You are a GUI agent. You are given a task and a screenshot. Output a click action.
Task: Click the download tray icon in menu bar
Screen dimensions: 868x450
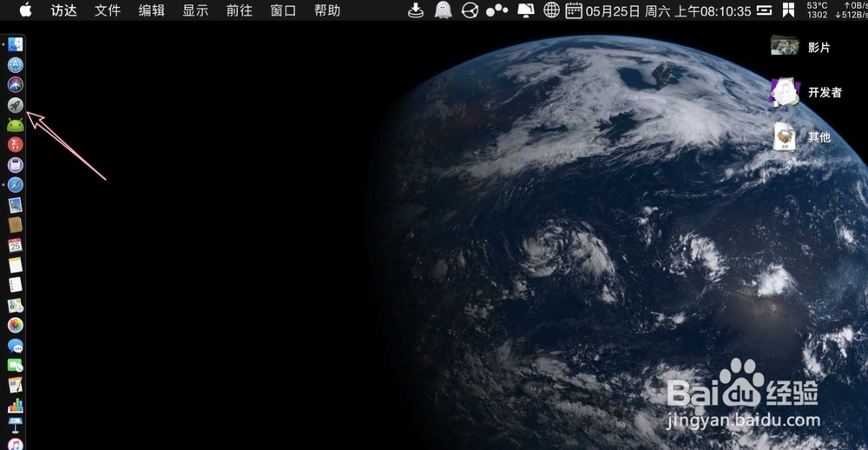[x=415, y=10]
